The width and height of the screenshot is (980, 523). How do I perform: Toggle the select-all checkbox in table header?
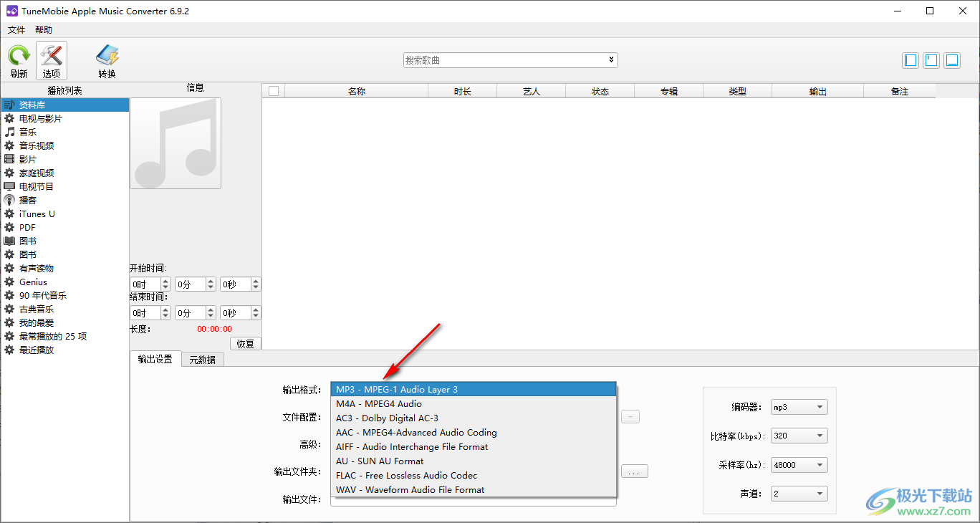click(x=273, y=91)
